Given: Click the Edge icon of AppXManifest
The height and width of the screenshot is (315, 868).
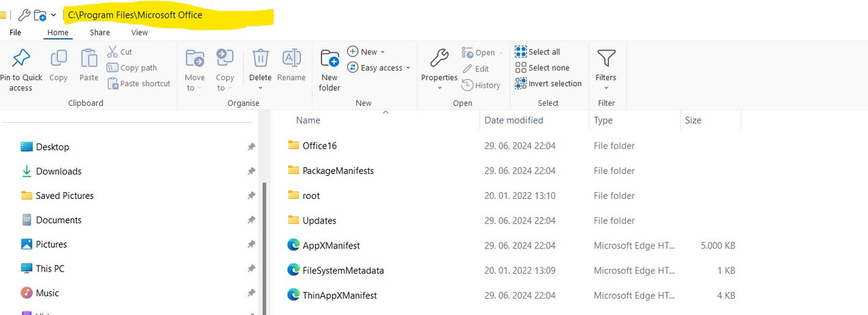Looking at the screenshot, I should [x=293, y=245].
